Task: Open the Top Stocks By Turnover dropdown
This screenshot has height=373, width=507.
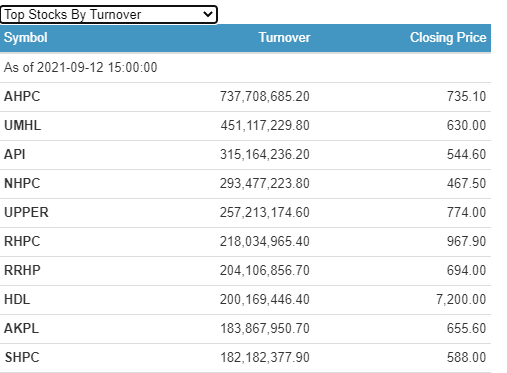Action: coord(109,15)
